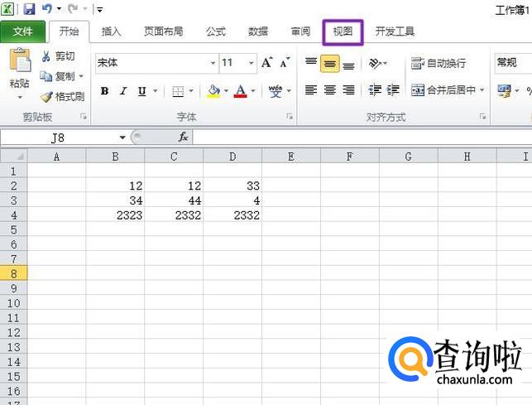Toggle Bold formatting
The image size is (532, 405).
(x=104, y=91)
